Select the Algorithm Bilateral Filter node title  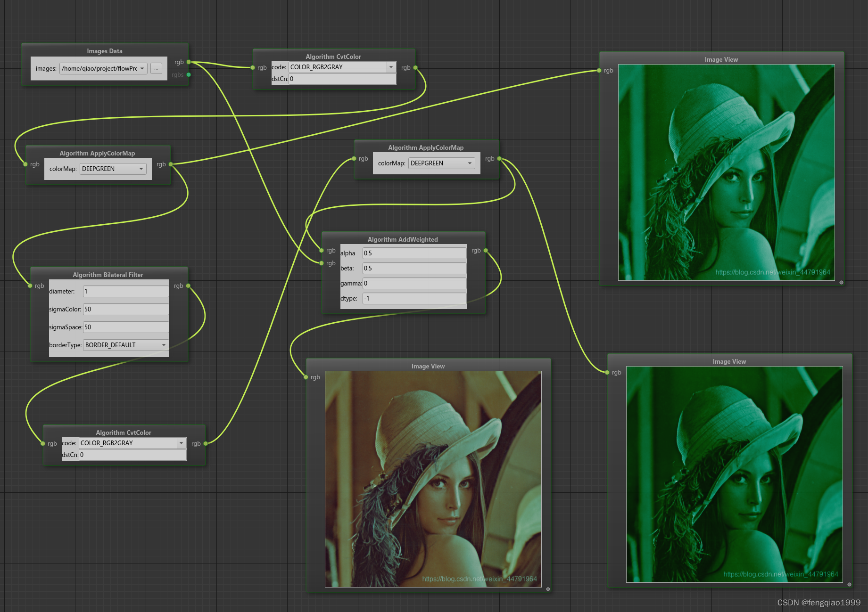pyautogui.click(x=108, y=275)
